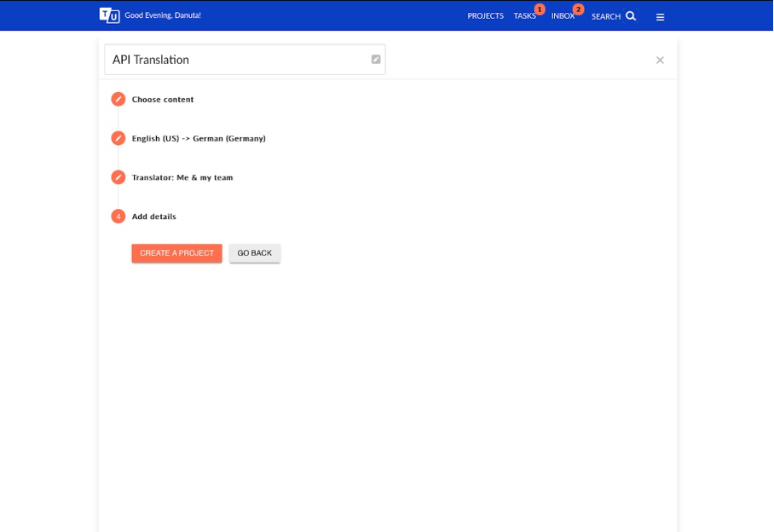Image resolution: width=774 pixels, height=532 pixels.
Task: Open the hamburger menu icon
Action: tap(660, 17)
